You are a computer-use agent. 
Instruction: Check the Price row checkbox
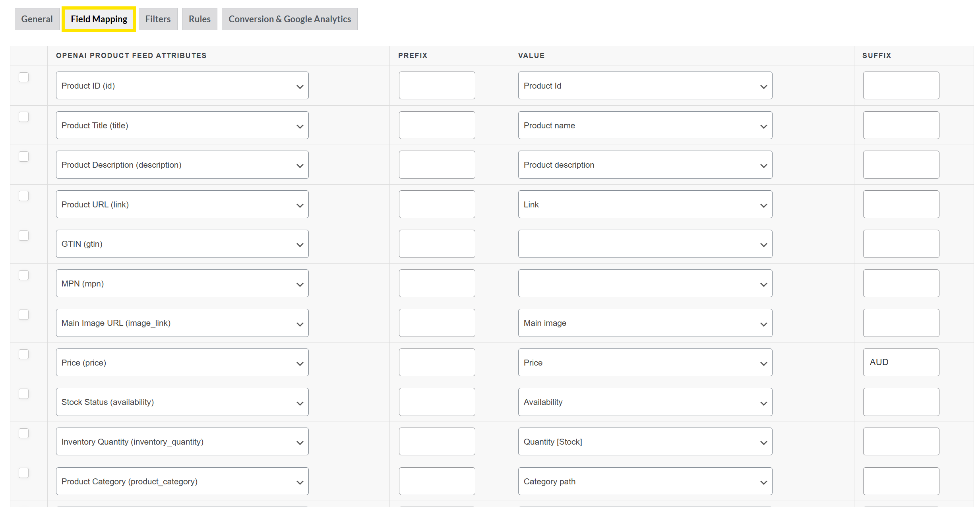click(24, 354)
